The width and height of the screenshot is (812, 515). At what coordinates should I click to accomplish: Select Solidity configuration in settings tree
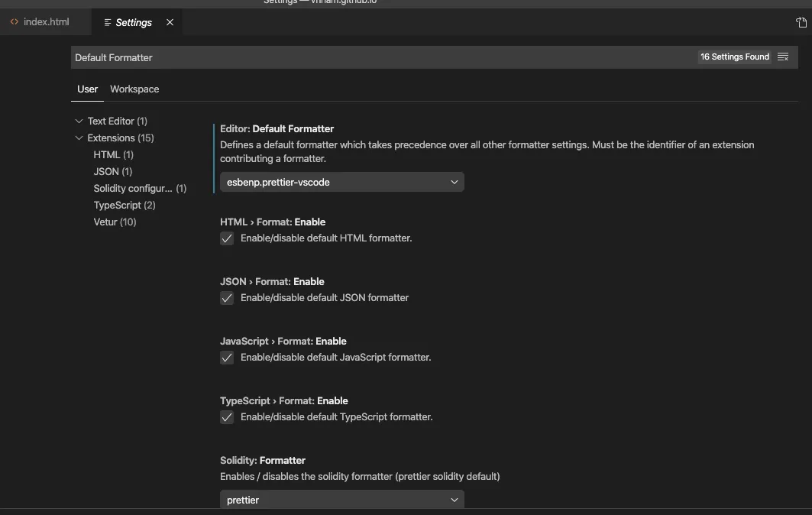[x=139, y=189]
